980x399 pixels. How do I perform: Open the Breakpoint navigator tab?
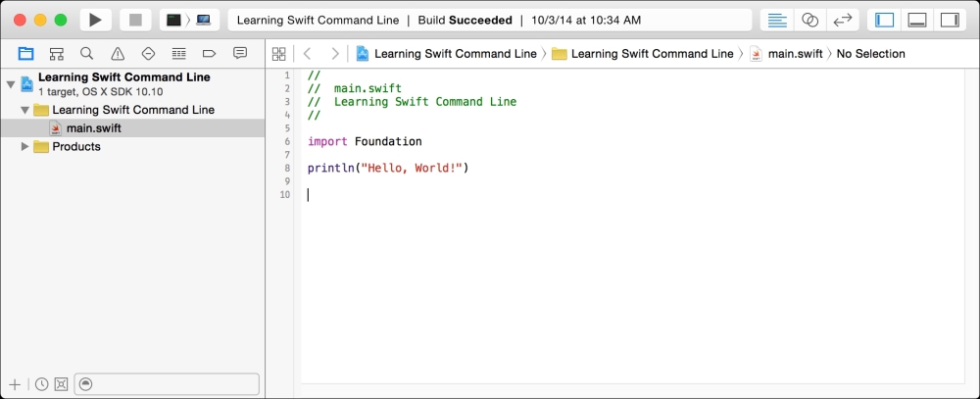[210, 54]
